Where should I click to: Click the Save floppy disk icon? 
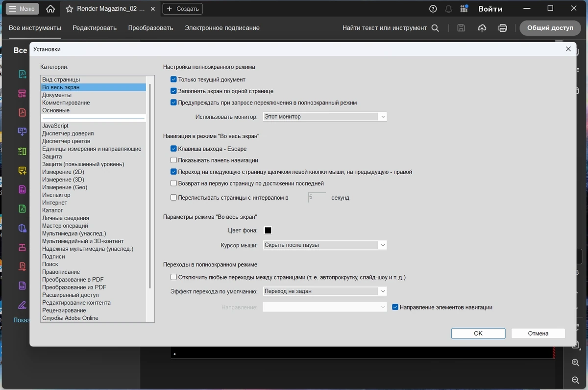click(461, 28)
